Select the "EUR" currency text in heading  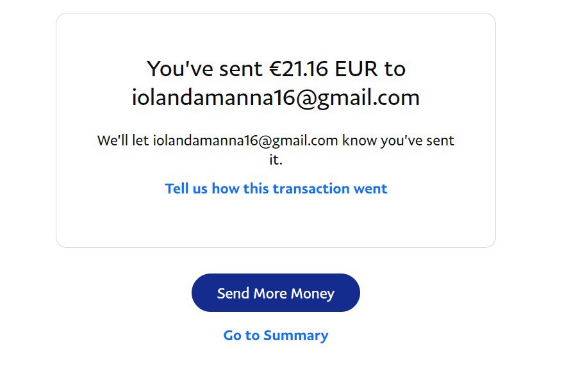click(363, 69)
